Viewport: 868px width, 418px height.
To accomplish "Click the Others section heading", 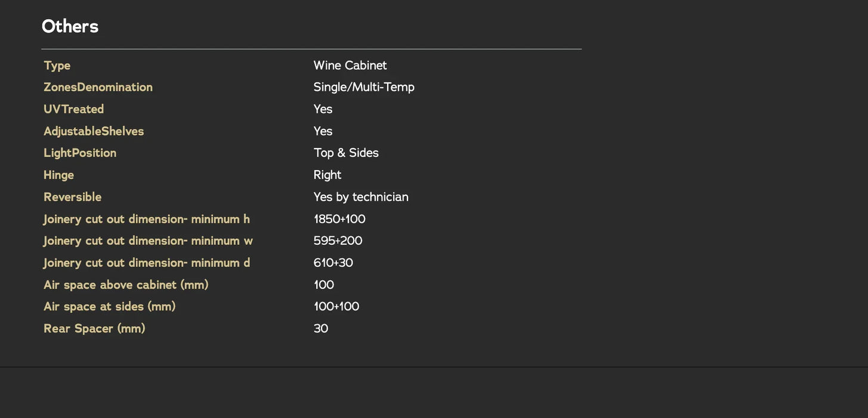I will coord(70,26).
